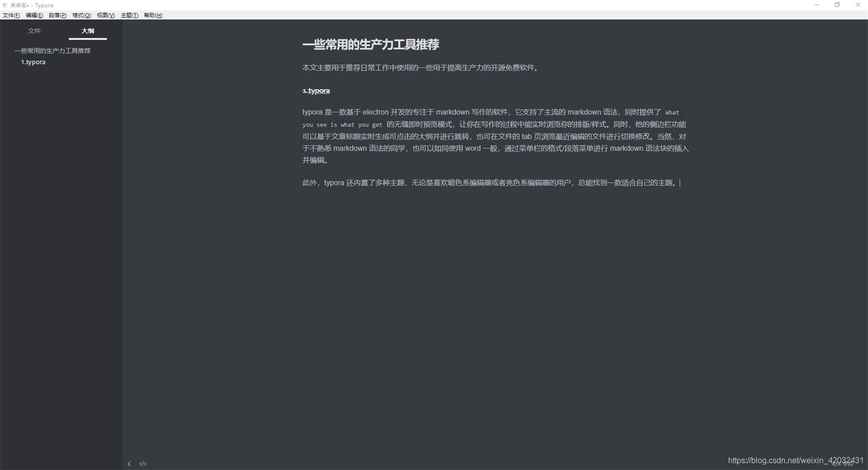Open the 主题(T) menu

pos(129,15)
